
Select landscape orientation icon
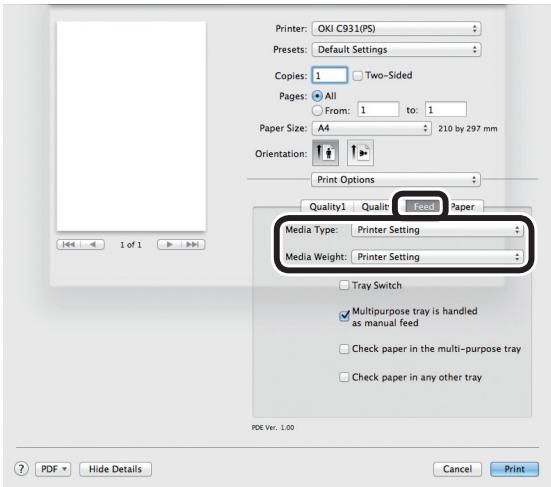[360, 153]
